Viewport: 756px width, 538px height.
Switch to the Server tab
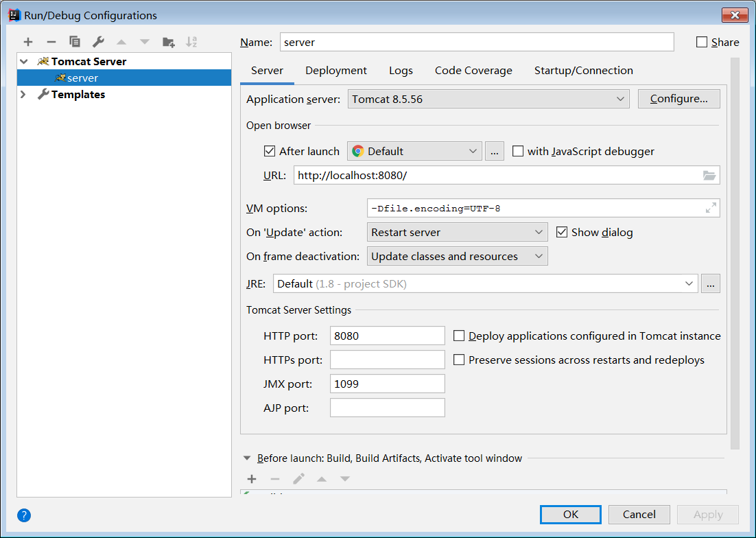click(x=267, y=71)
